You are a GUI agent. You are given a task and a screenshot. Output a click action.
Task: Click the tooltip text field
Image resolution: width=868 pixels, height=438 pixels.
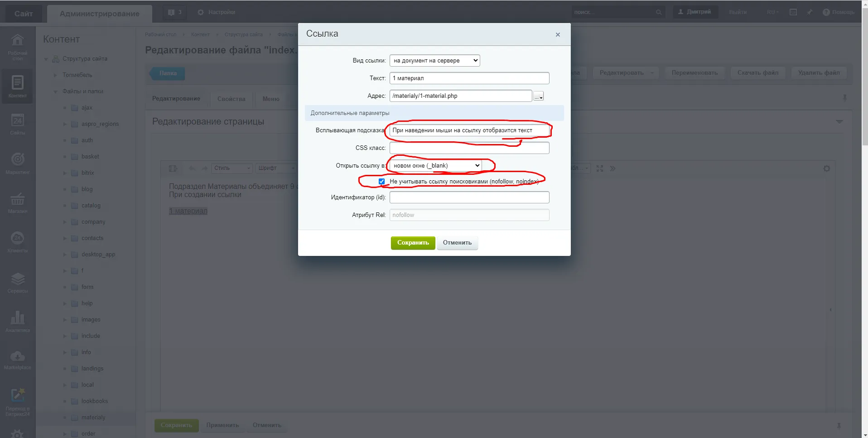pyautogui.click(x=469, y=130)
